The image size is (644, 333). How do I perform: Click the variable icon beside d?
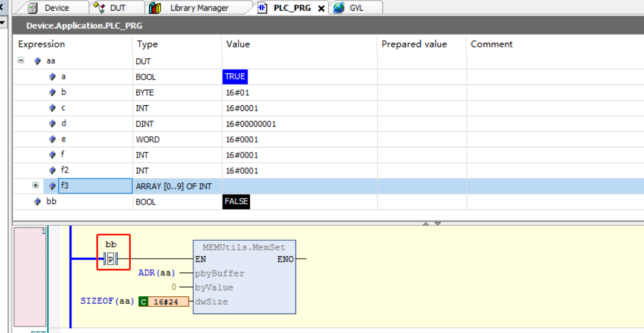coord(52,124)
